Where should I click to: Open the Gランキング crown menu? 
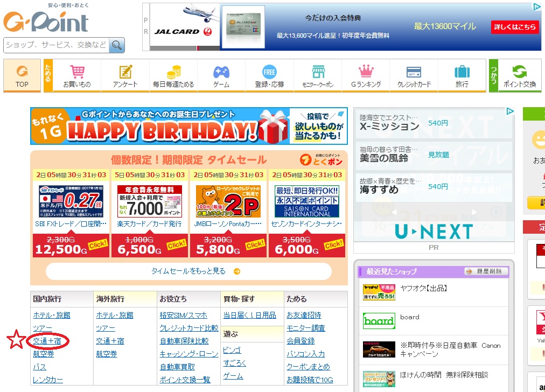click(366, 76)
